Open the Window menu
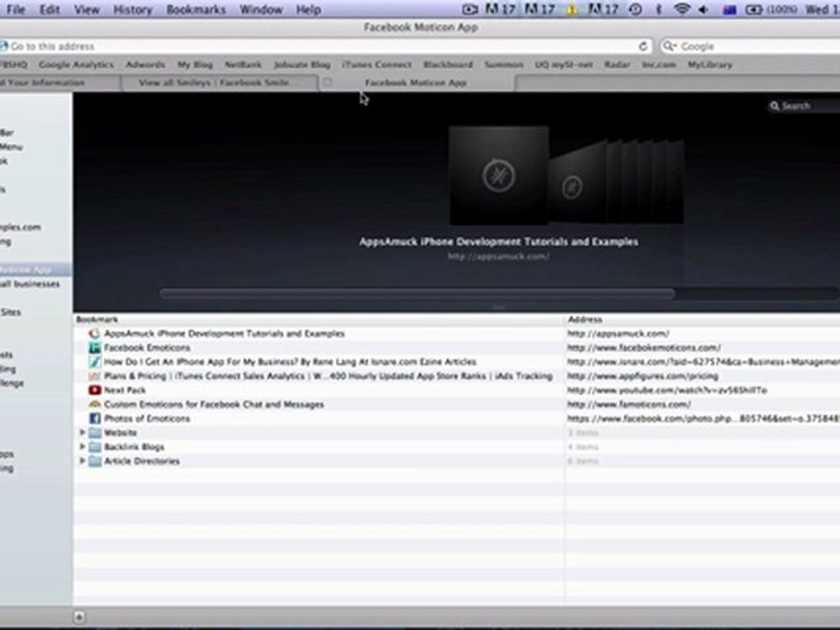 pyautogui.click(x=261, y=10)
